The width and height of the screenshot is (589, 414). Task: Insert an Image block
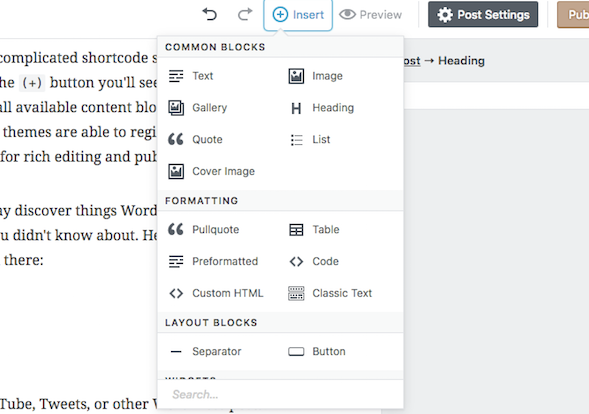(328, 76)
